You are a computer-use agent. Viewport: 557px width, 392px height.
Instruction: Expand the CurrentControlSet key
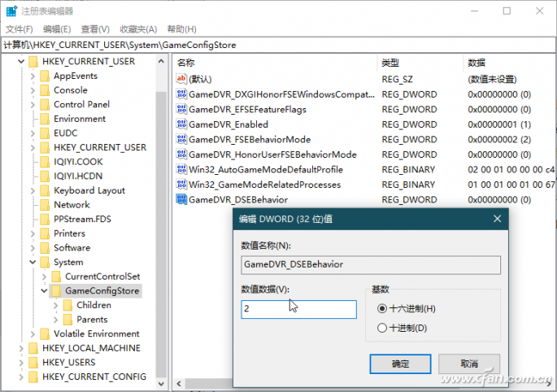(x=44, y=277)
